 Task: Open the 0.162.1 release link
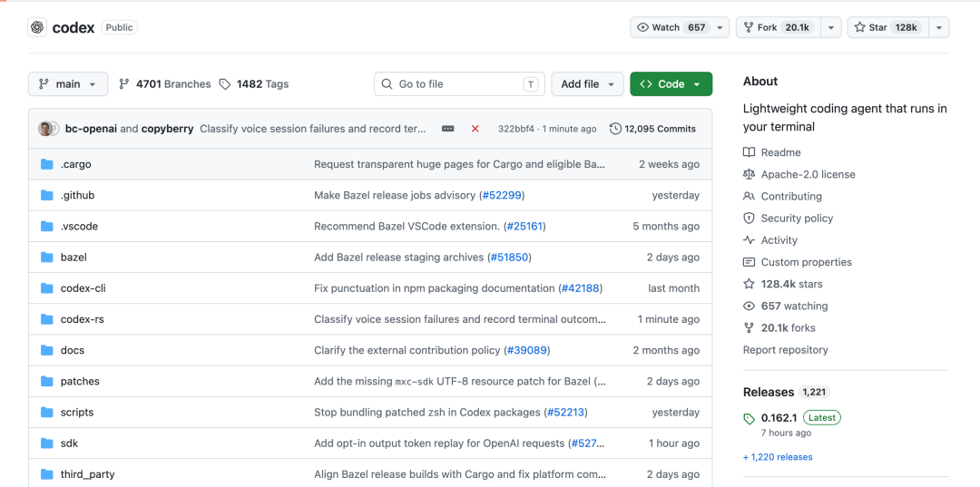pos(779,418)
